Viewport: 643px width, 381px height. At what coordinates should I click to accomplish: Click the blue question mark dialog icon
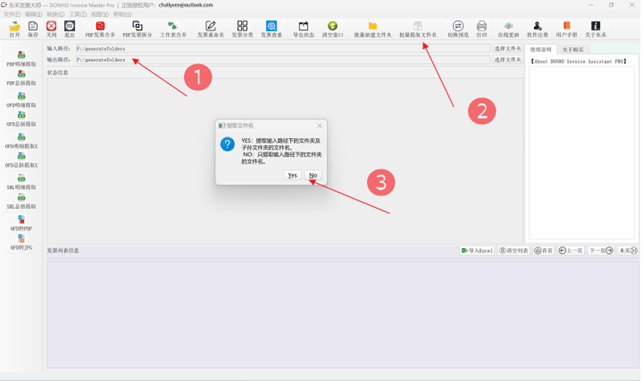(x=228, y=144)
